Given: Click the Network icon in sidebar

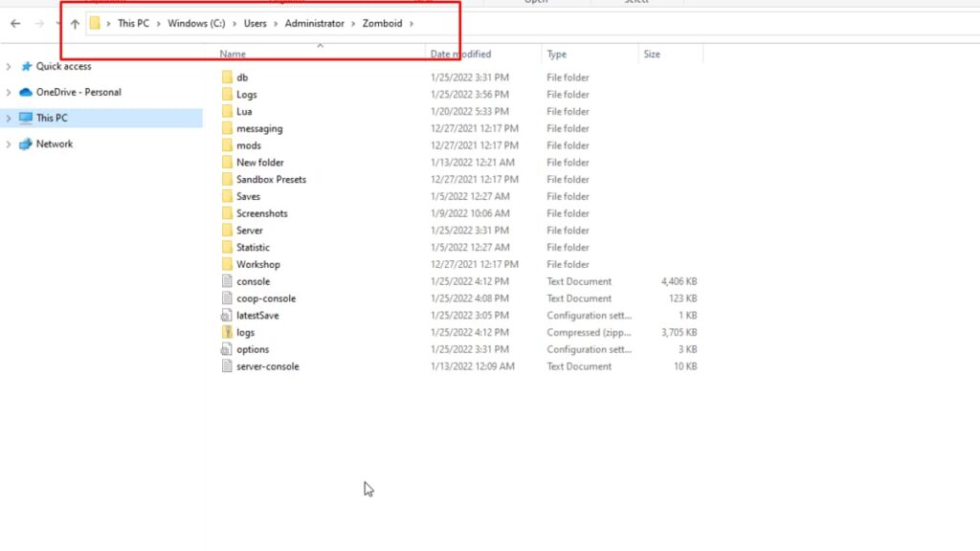Looking at the screenshot, I should [26, 144].
